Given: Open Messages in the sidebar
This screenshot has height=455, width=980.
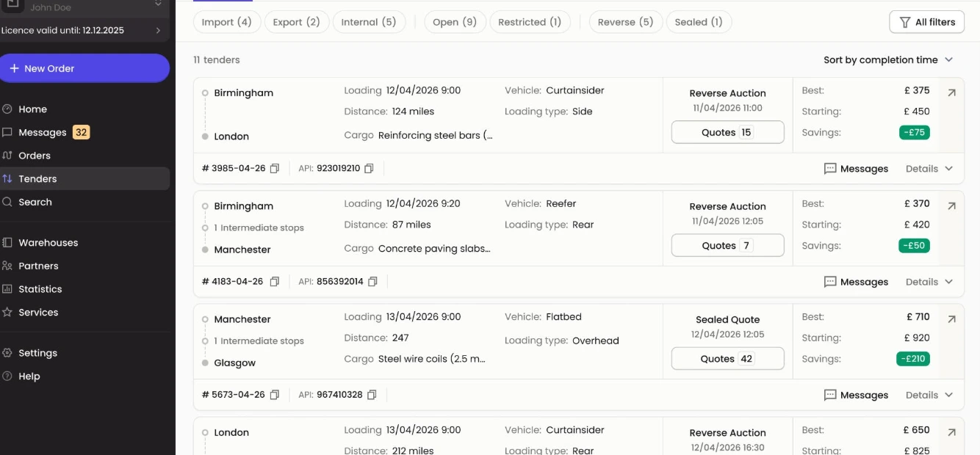Looking at the screenshot, I should 84,133.
